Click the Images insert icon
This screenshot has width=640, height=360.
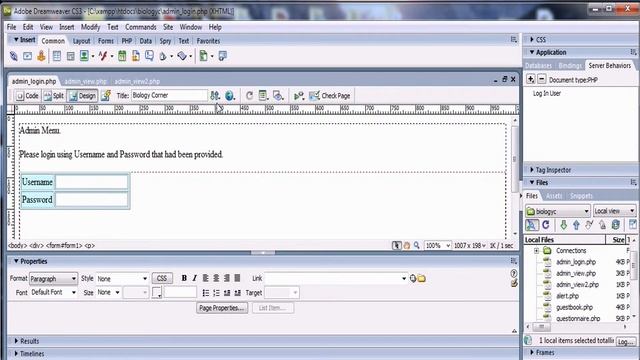84,56
